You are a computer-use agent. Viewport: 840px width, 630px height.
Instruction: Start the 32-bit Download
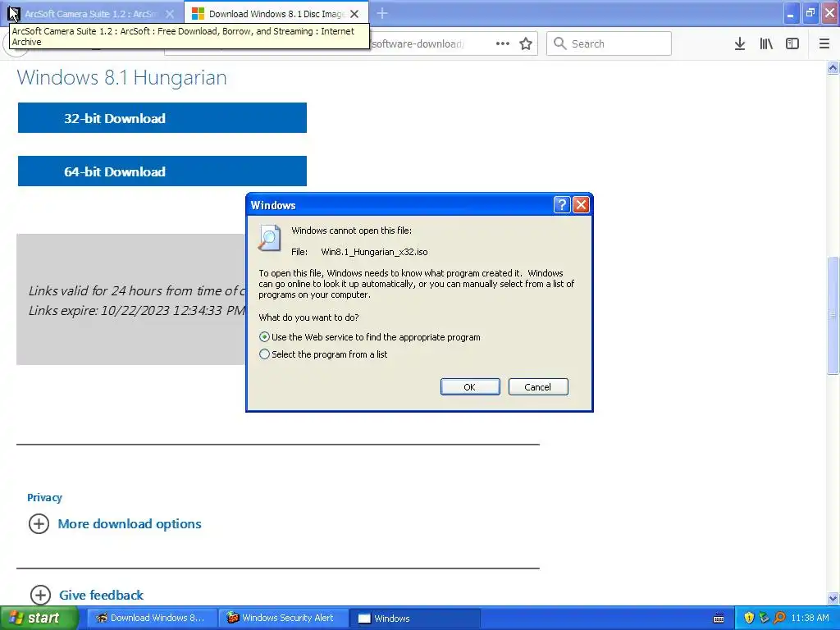tap(162, 118)
